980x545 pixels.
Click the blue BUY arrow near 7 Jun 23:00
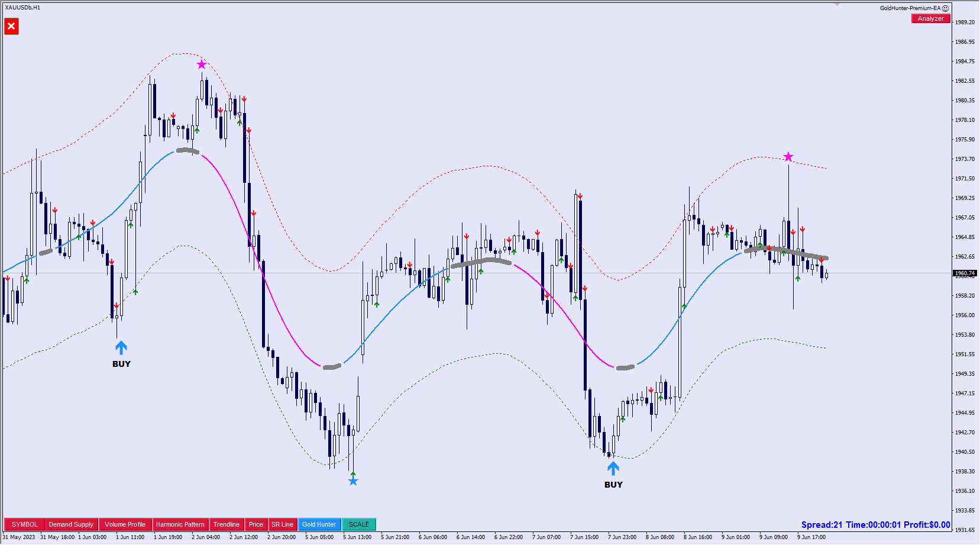613,468
